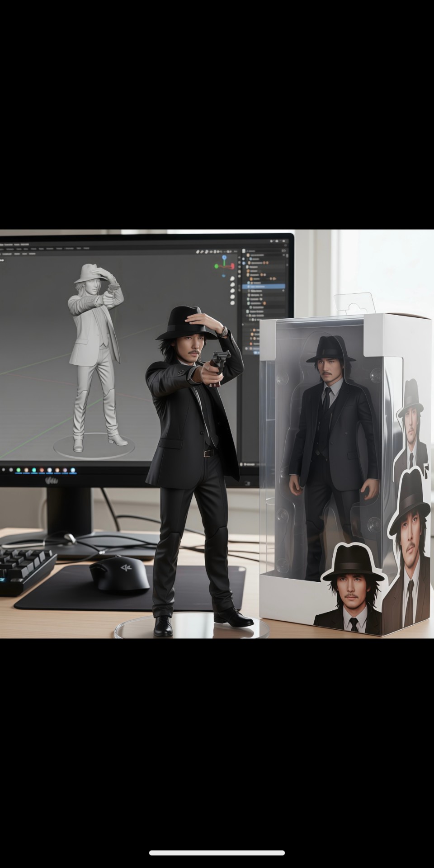Click the blue Z axis on navigation gizmo
The image size is (434, 868).
click(223, 258)
